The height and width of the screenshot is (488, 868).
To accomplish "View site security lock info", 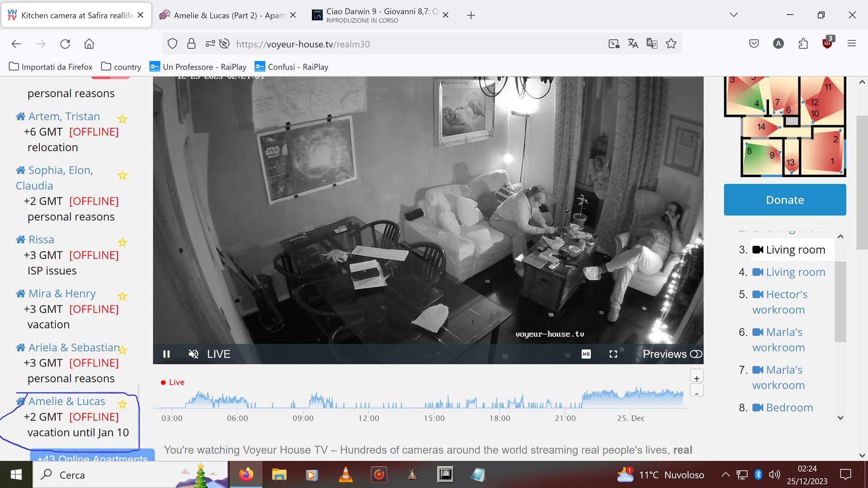I will pyautogui.click(x=191, y=44).
